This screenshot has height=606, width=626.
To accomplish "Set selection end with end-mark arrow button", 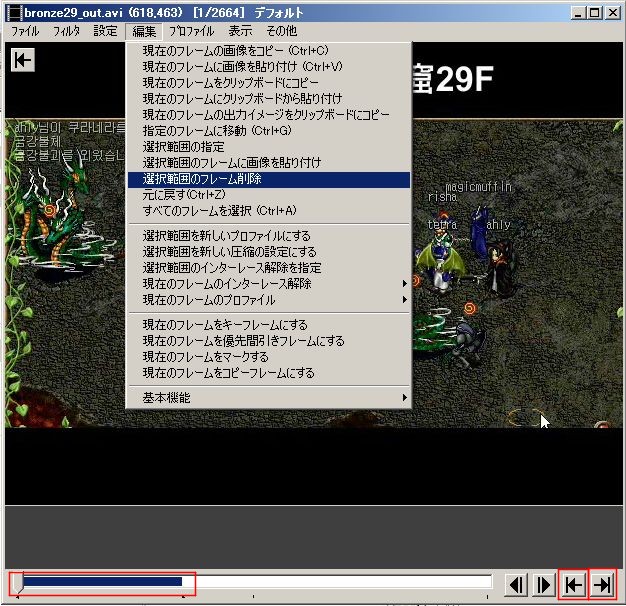I will (x=602, y=585).
